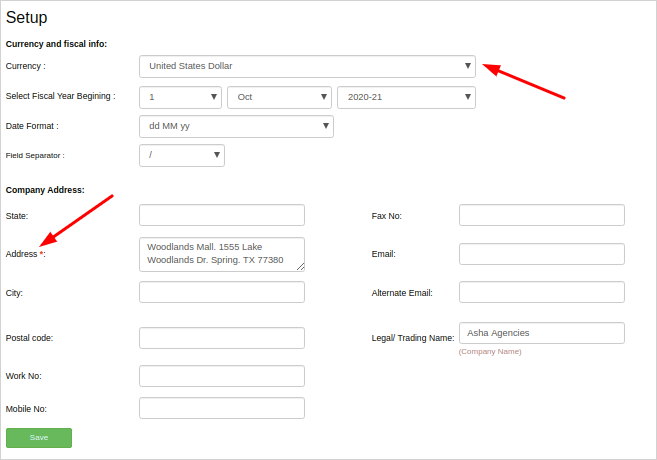Viewport: 657px width, 460px height.
Task: Click the 'Mobile No:' label
Action: coord(26,409)
